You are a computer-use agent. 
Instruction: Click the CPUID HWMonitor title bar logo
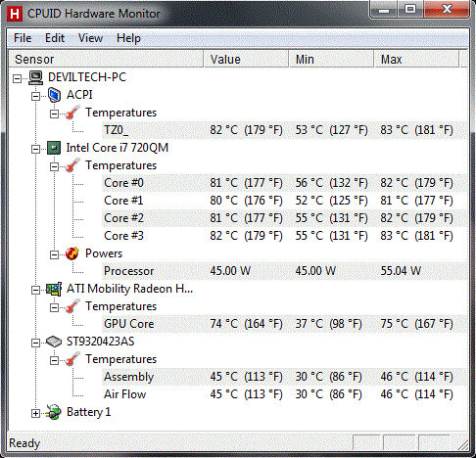tap(15, 14)
